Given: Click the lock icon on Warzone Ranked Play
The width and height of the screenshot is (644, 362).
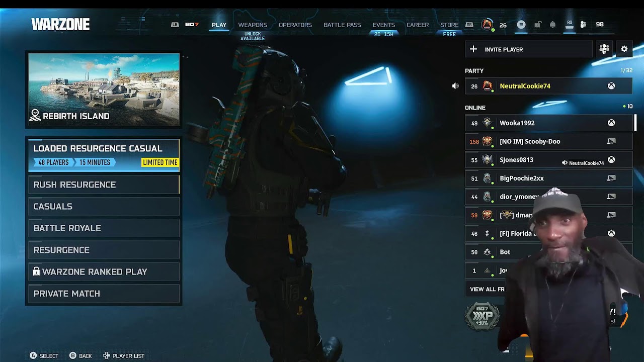Looking at the screenshot, I should [x=36, y=271].
